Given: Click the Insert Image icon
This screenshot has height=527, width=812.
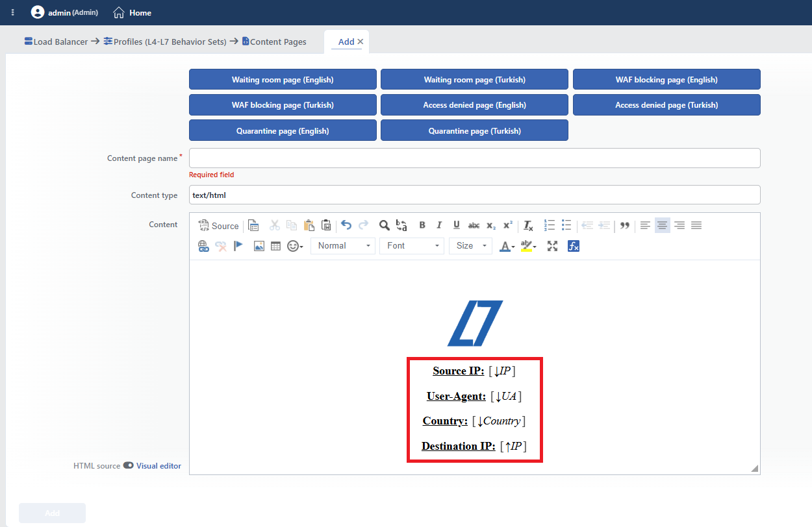Looking at the screenshot, I should tap(259, 246).
